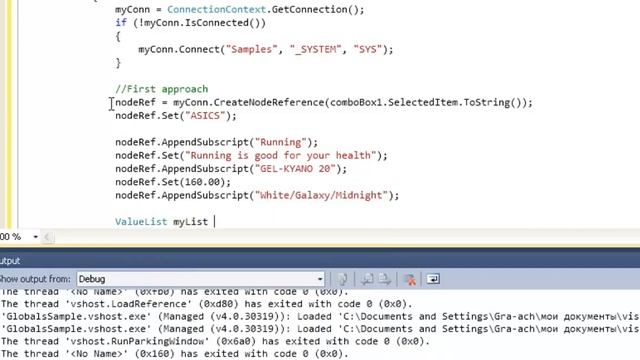Screen dimensions: 640x360
Task: Toggle word wrap in Output window
Action: pyautogui.click(x=433, y=279)
